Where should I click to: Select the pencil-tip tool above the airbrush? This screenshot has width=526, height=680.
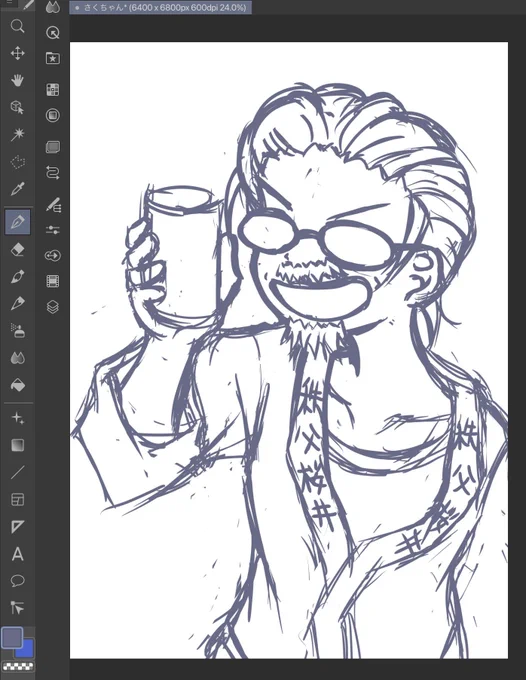pos(17,303)
